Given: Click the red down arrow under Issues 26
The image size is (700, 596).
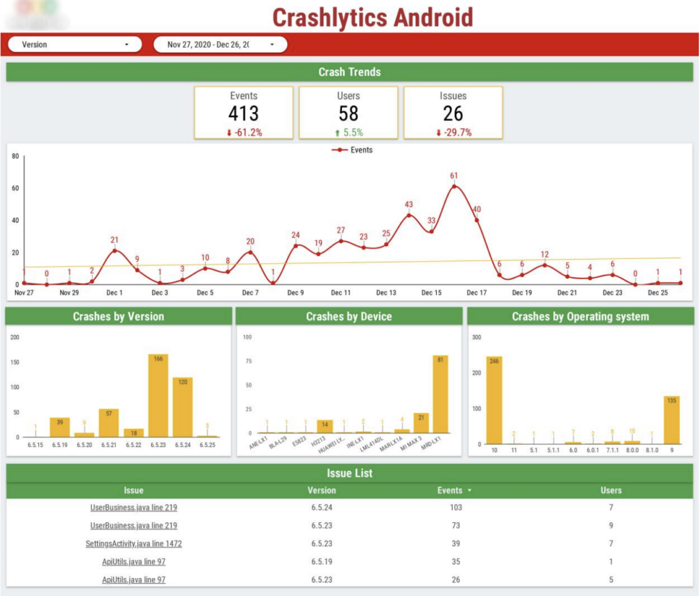Looking at the screenshot, I should tap(438, 133).
